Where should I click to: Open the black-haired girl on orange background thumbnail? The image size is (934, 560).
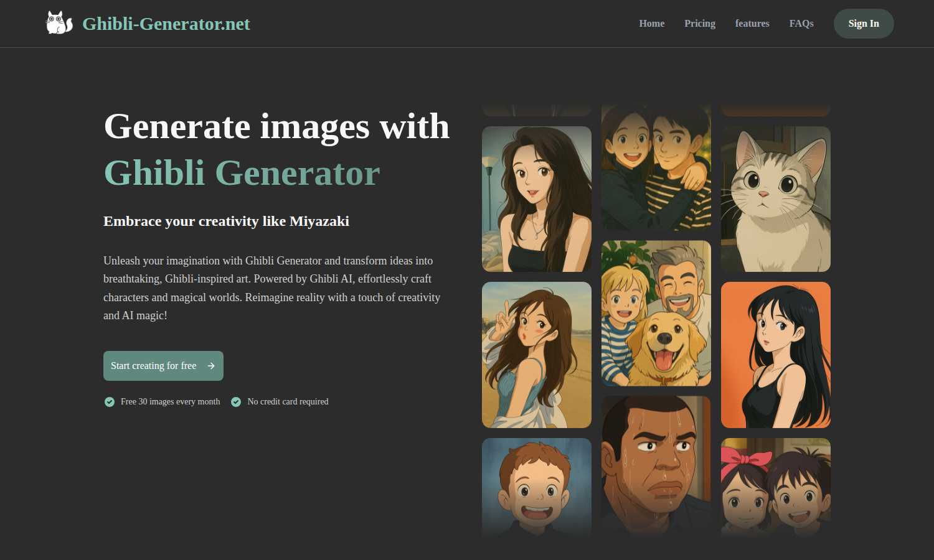pos(776,355)
